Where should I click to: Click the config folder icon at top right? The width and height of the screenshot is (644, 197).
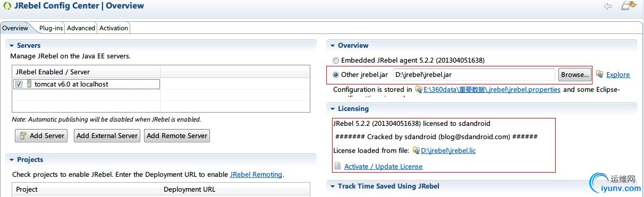630,6
